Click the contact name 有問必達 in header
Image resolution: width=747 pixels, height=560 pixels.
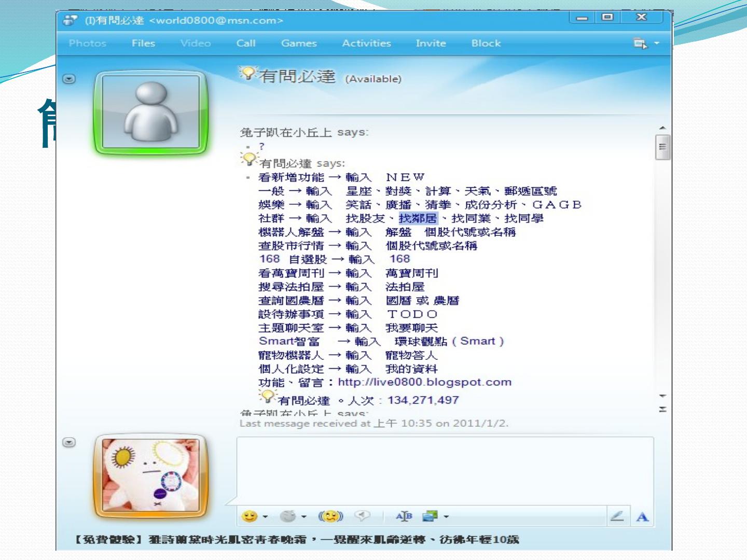pyautogui.click(x=297, y=76)
